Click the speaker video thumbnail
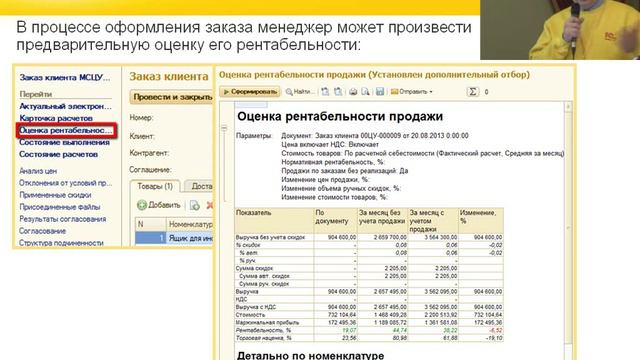Screen dimensions: 640x360 tap(560, 29)
